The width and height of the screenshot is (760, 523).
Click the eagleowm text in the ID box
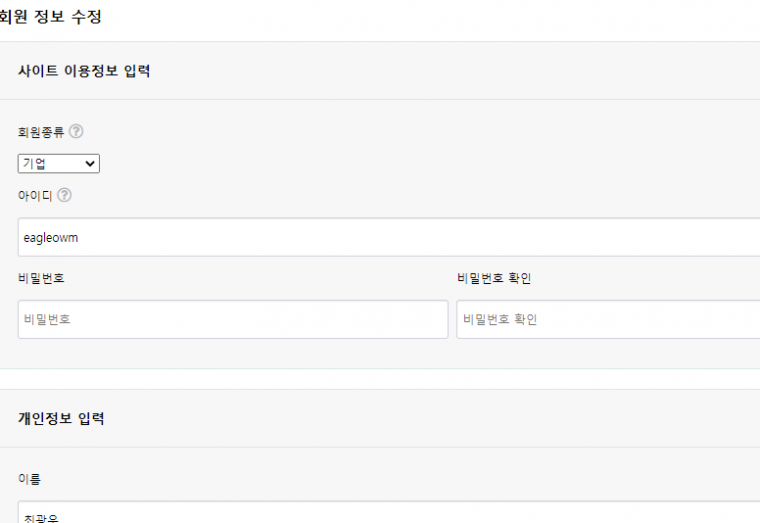pyautogui.click(x=50, y=238)
